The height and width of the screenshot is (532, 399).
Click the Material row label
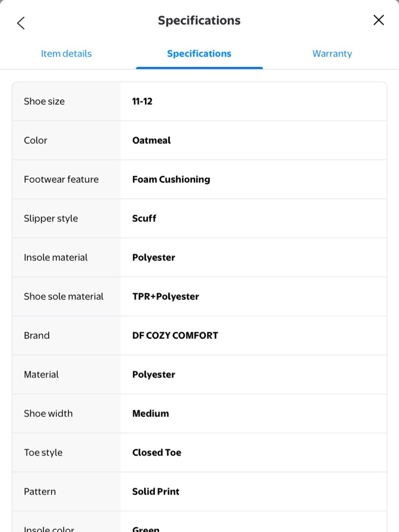pos(41,374)
